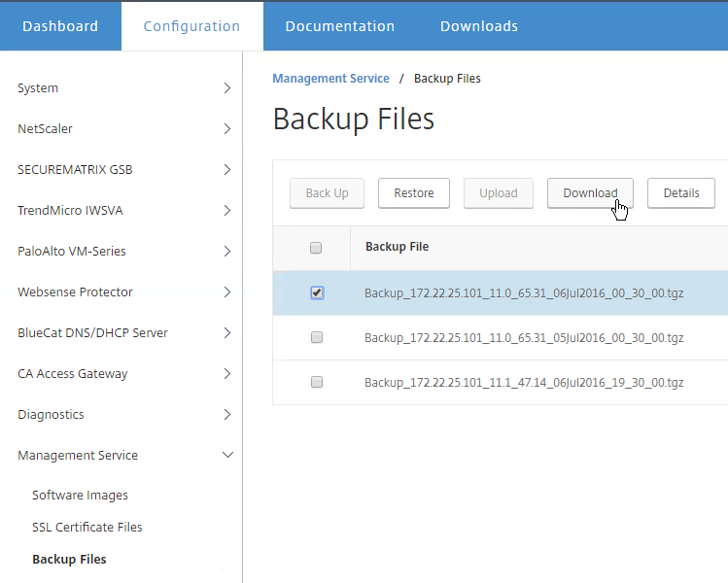This screenshot has height=583, width=728.
Task: Click the Diagnostics sidebar label
Action: [51, 415]
